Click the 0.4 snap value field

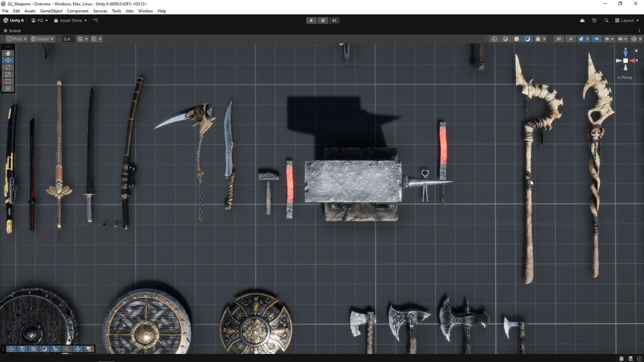coord(67,39)
